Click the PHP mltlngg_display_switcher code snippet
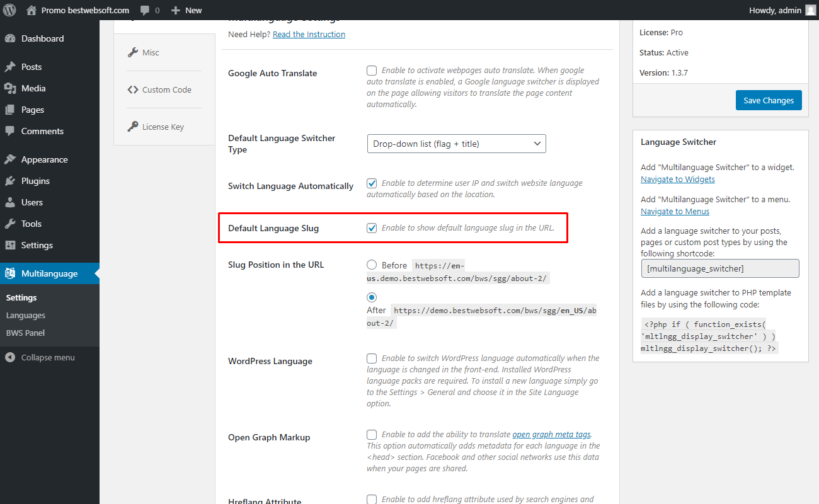Viewport: 819px width, 504px height. (709, 336)
